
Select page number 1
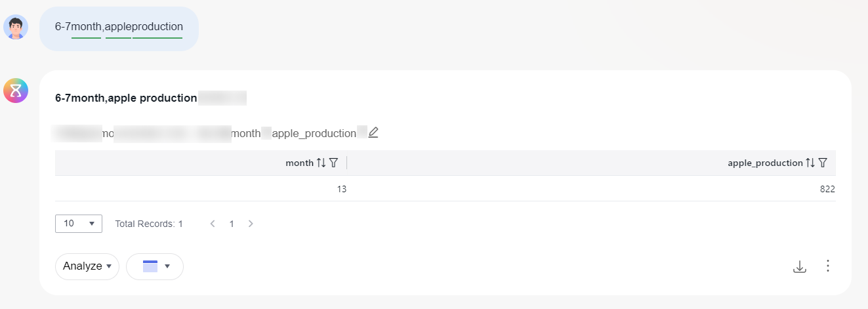point(232,224)
